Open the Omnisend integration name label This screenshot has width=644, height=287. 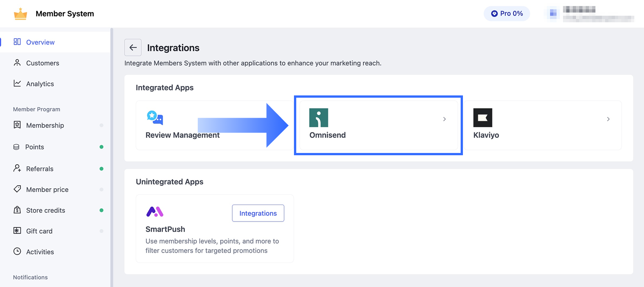tap(327, 135)
